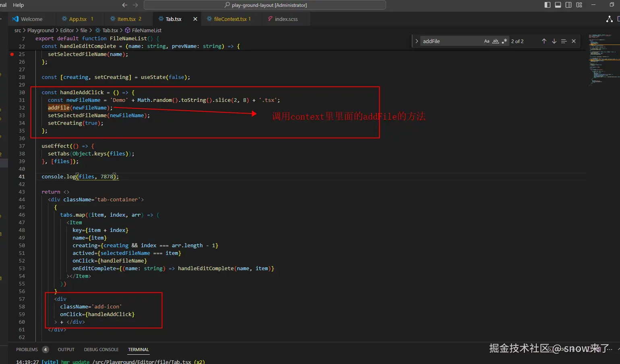This screenshot has height=364, width=620.
Task: Close the Tab.tsx editor tab
Action: click(x=195, y=19)
